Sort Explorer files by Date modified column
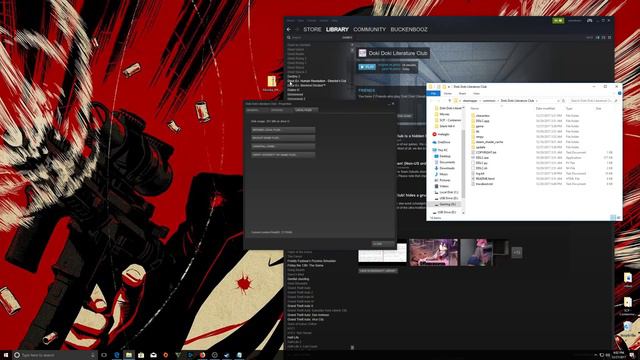Image resolution: width=640 pixels, height=360 pixels. [545, 109]
